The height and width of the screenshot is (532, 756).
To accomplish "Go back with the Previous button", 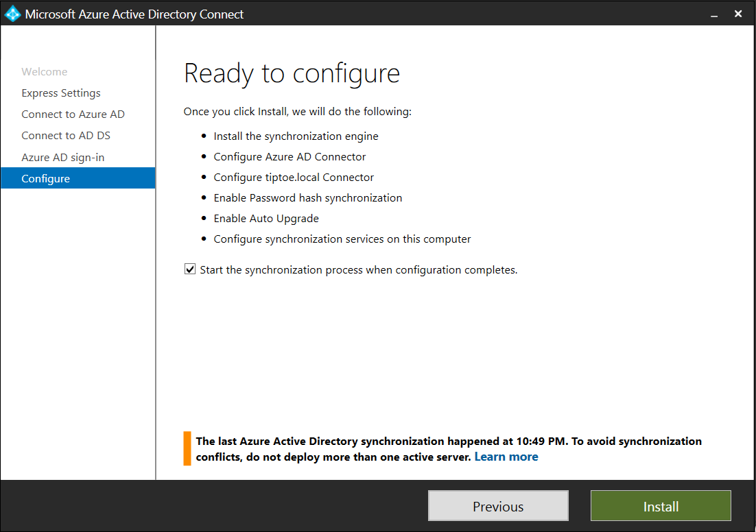I will (x=498, y=506).
